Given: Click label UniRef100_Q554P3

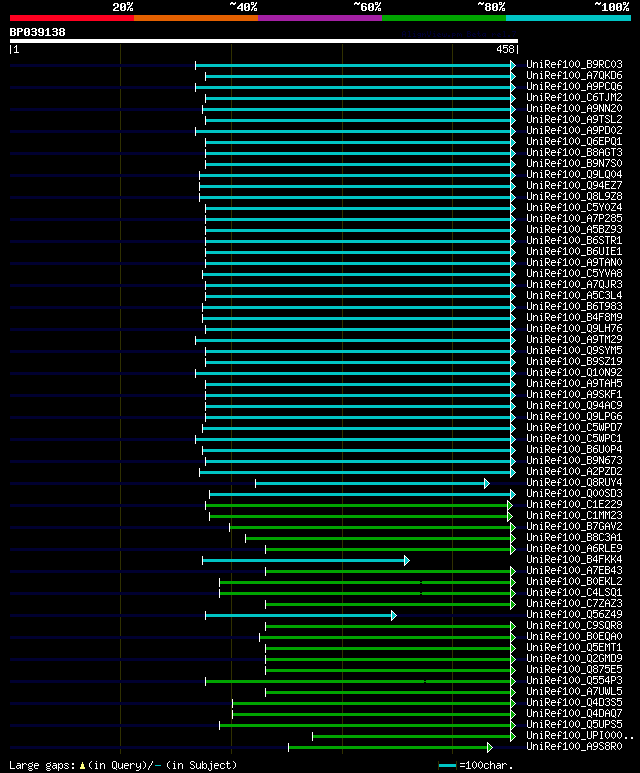Looking at the screenshot, I should point(574,680).
